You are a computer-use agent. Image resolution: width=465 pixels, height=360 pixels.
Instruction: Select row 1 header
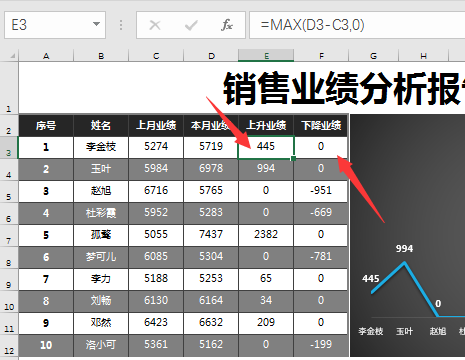click(9, 88)
